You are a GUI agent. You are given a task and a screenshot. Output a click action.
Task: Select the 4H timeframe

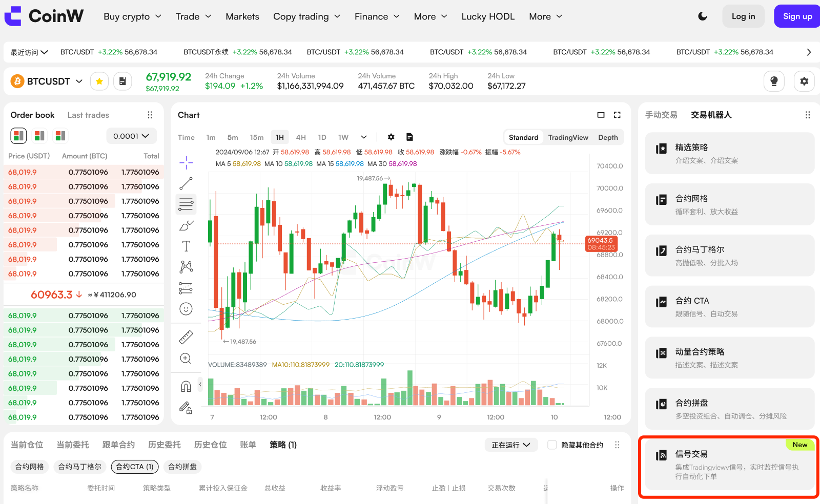301,137
